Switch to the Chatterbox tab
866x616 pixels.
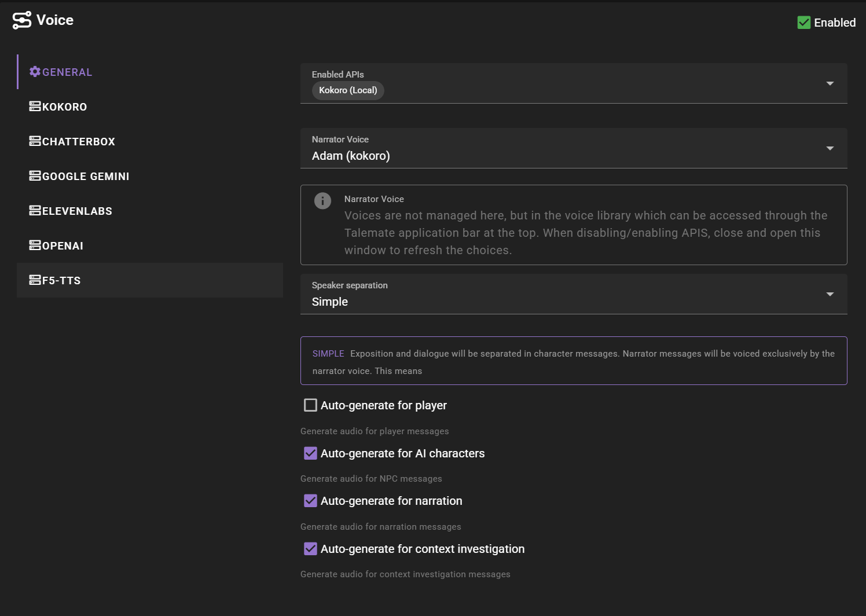tap(150, 141)
